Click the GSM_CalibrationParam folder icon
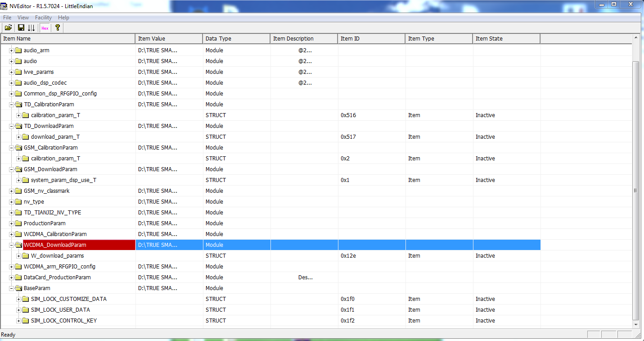 click(x=18, y=148)
